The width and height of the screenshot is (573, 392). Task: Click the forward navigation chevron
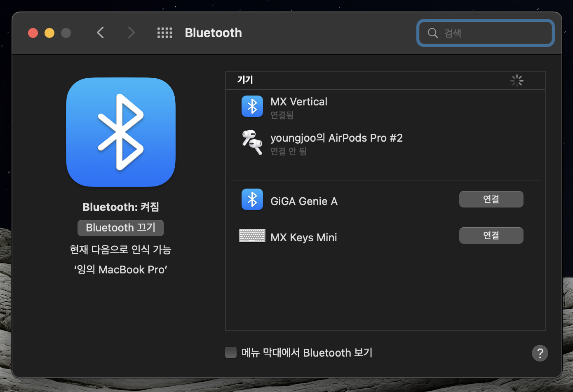click(x=131, y=33)
